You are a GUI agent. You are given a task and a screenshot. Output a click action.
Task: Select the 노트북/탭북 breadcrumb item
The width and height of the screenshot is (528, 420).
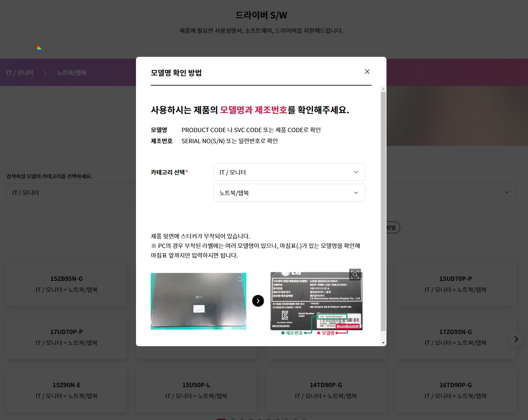click(71, 72)
